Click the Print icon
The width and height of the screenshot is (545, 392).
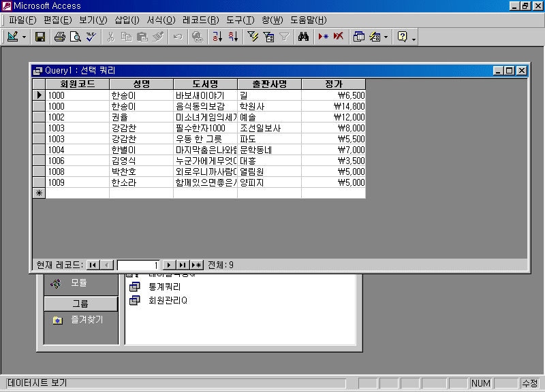coord(60,37)
